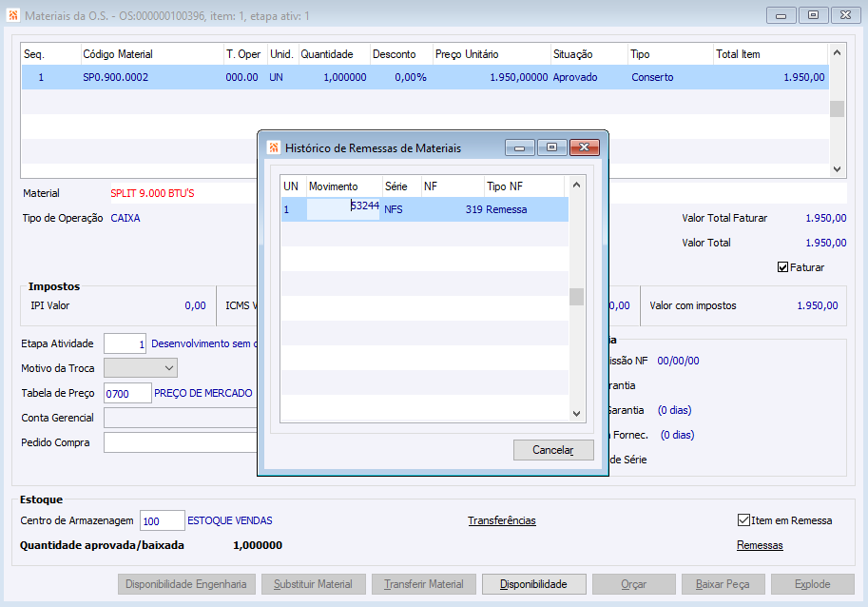Click the Baixar Peça button
The height and width of the screenshot is (607, 868).
(723, 584)
